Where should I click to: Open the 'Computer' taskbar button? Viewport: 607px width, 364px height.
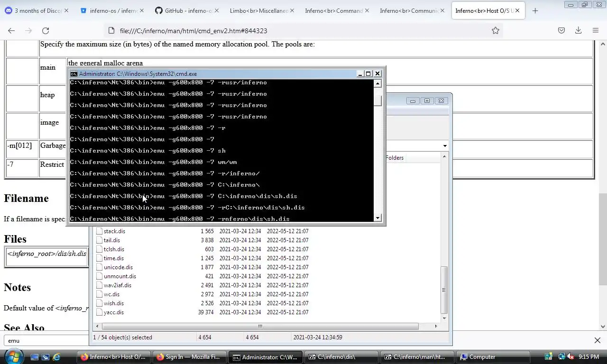[493, 357]
